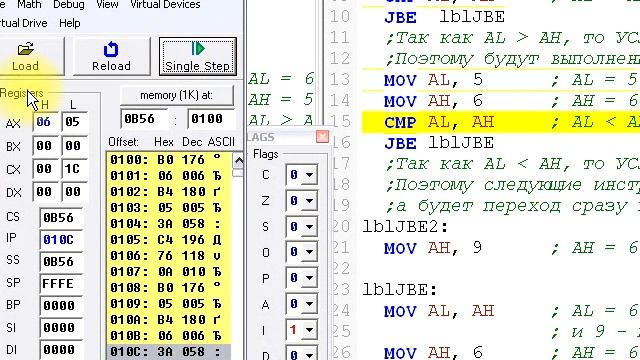This screenshot has height=360, width=640.
Task: Click the IP register field 010C
Action: 62,240
